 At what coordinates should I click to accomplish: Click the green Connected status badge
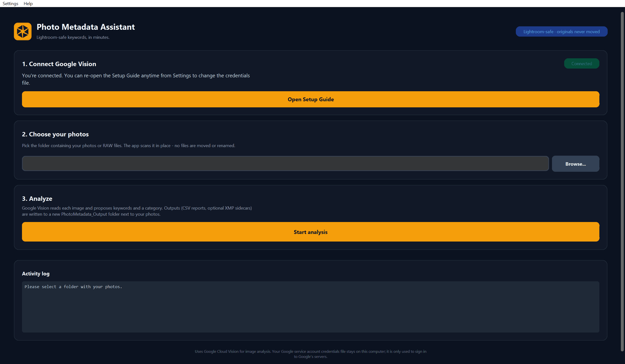pyautogui.click(x=582, y=63)
